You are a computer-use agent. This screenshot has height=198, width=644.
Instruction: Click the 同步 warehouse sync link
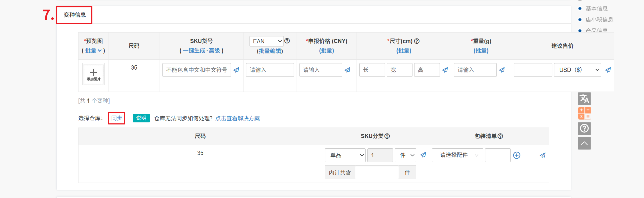click(x=116, y=118)
